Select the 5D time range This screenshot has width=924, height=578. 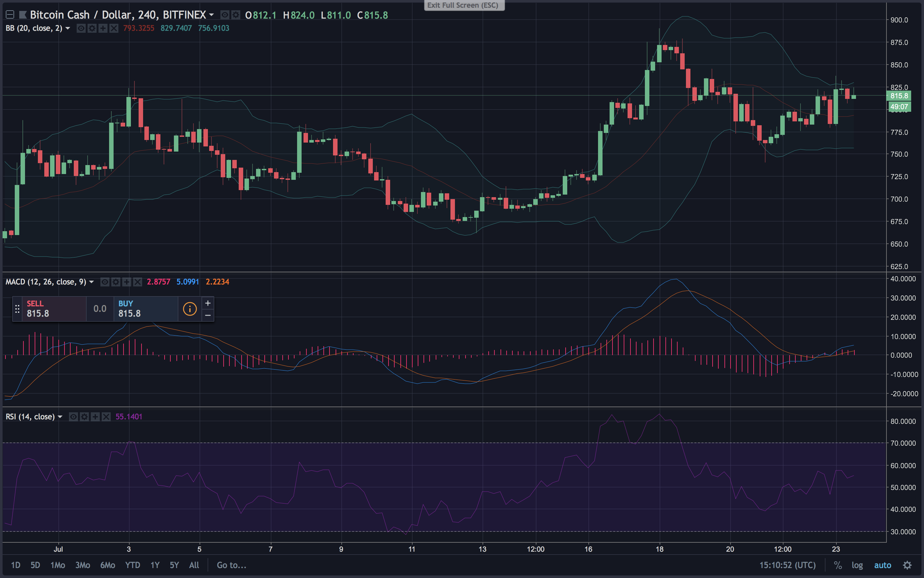tap(35, 565)
